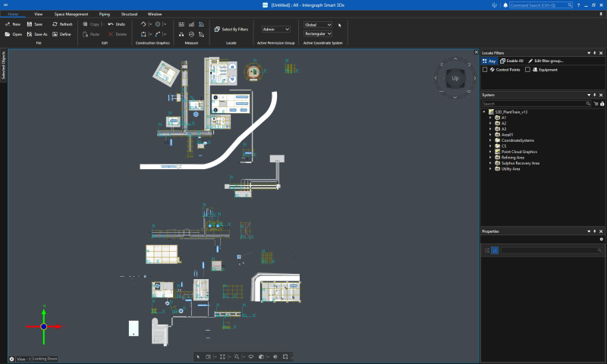Image resolution: width=607 pixels, height=364 pixels.
Task: Click the Refresh icon
Action: pos(55,24)
